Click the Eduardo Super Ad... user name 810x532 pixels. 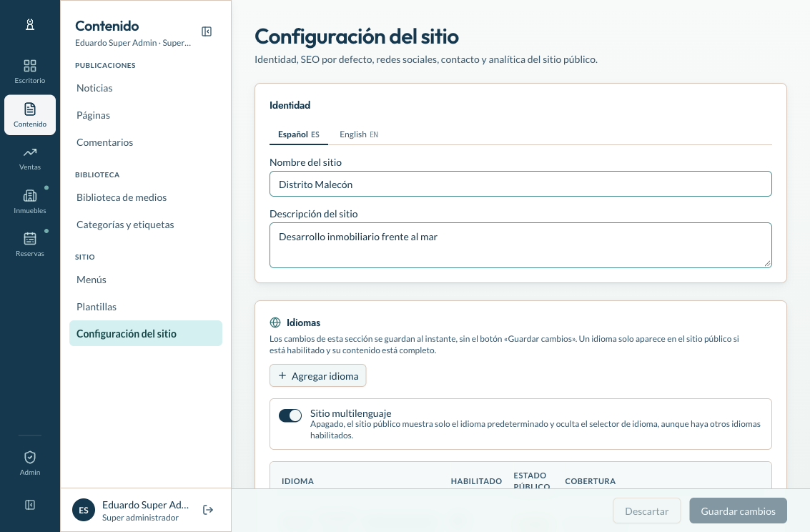[145, 505]
